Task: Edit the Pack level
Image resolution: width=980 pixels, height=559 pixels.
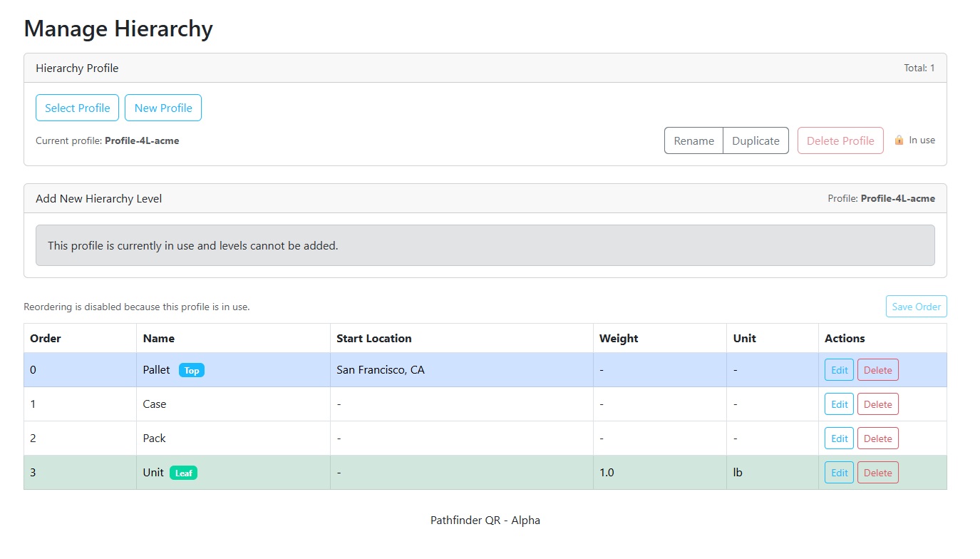Action: click(x=839, y=439)
